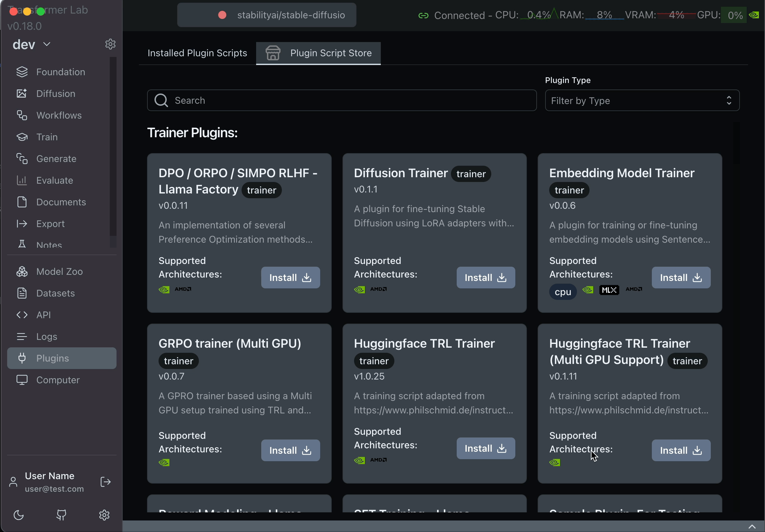Open experiment settings gear beside dev

coord(110,44)
